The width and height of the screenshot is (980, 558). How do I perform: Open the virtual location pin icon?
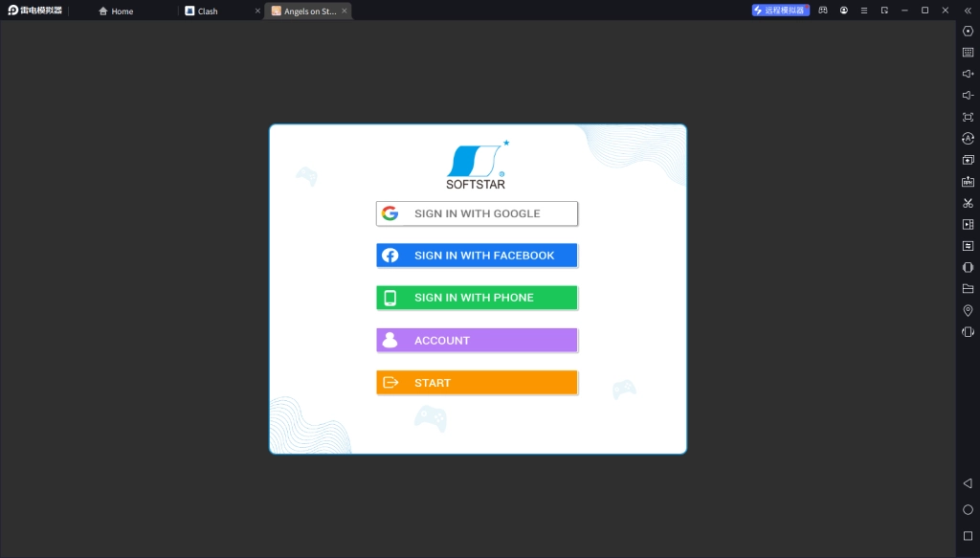coord(969,310)
